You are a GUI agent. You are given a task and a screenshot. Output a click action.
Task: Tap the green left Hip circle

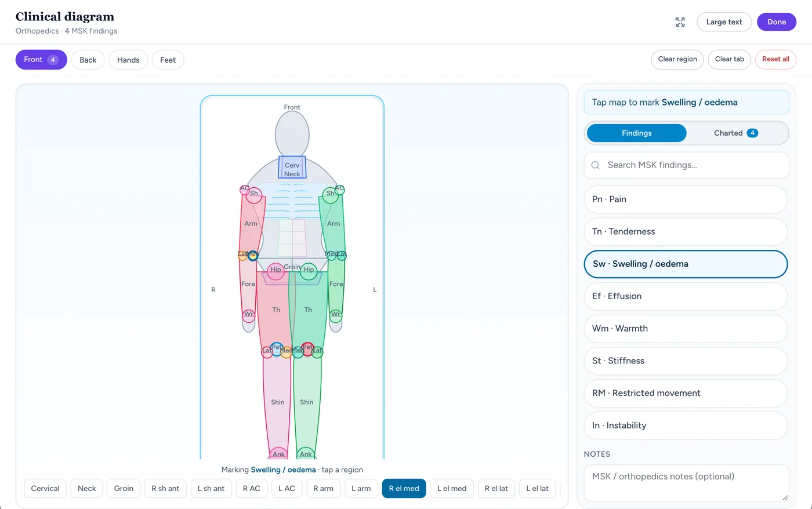tap(309, 271)
